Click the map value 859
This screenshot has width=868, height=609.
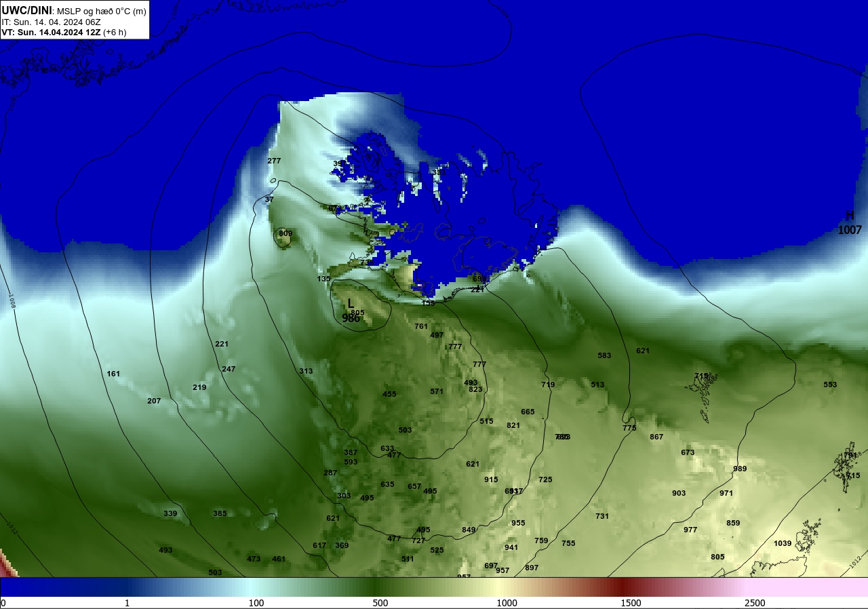point(733,523)
